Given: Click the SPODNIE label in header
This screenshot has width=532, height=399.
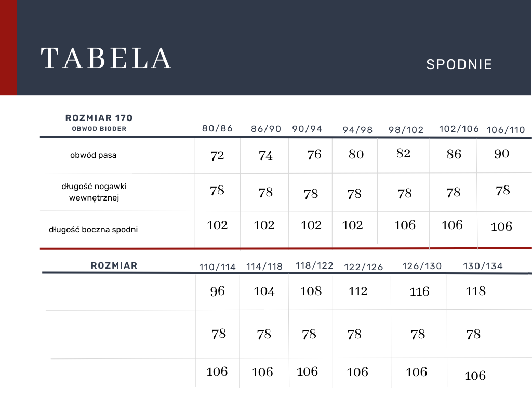Looking at the screenshot, I should pyautogui.click(x=459, y=64).
